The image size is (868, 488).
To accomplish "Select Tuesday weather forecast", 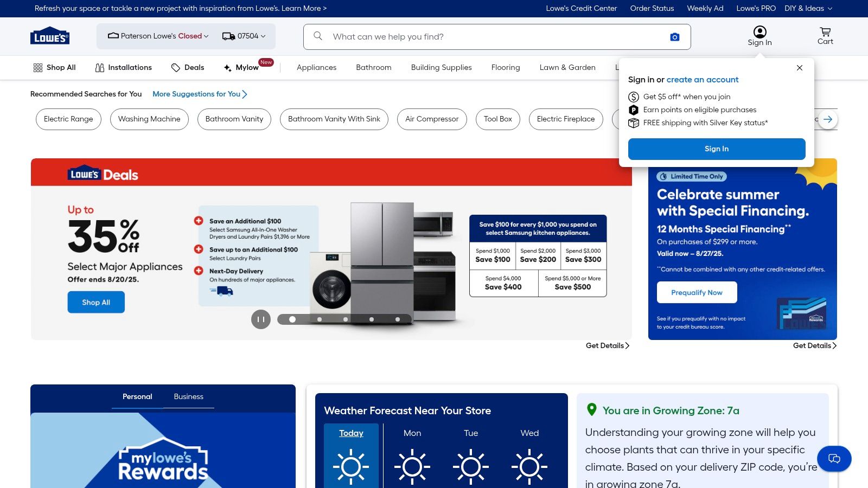I will (x=471, y=455).
